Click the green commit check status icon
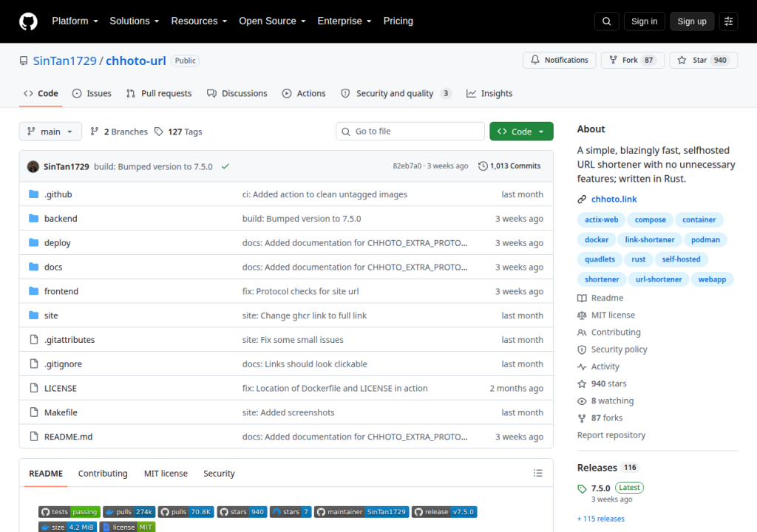This screenshot has height=532, width=757. [x=225, y=166]
